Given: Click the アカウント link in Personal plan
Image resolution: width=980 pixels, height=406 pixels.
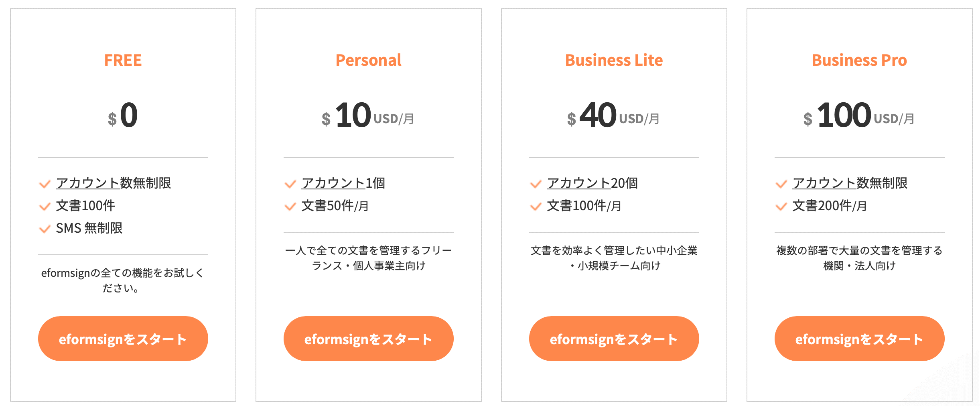Looking at the screenshot, I should (333, 183).
